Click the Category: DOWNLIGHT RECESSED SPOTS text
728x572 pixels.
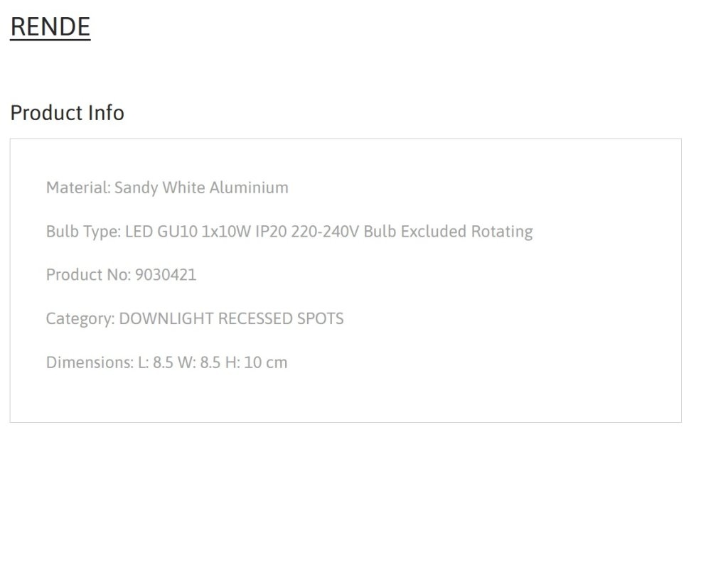pos(195,319)
